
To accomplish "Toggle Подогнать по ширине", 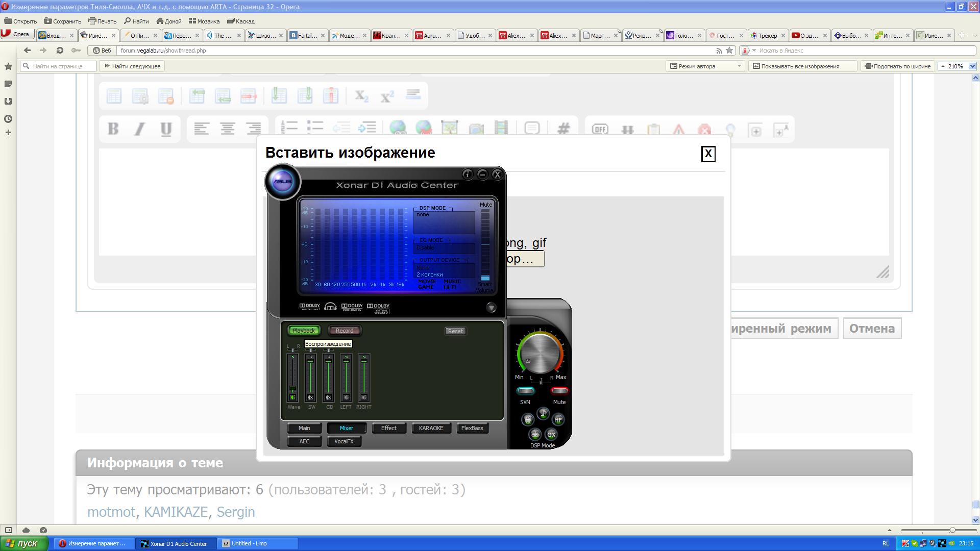I will [x=898, y=66].
